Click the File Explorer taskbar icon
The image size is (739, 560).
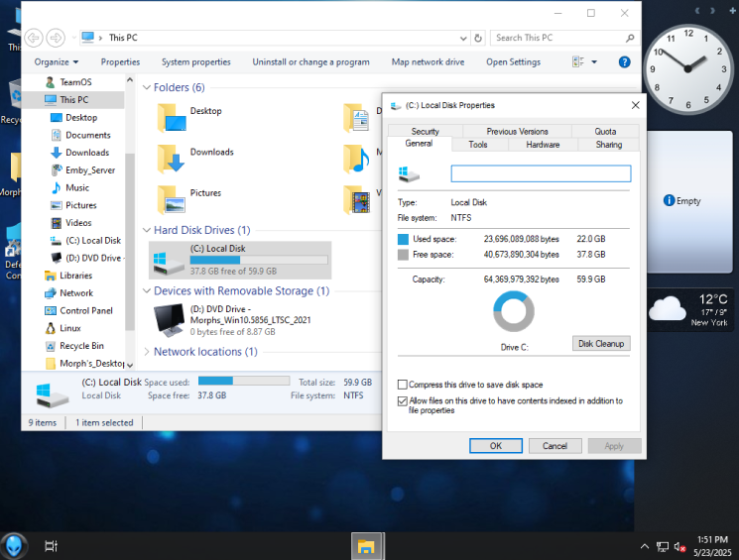click(366, 546)
